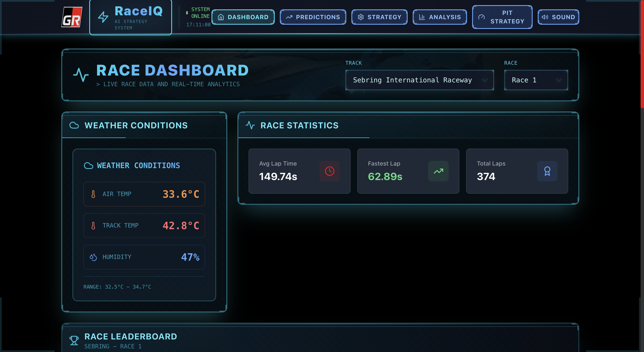The image size is (644, 352).
Task: Open the Analysis tab
Action: click(x=440, y=17)
